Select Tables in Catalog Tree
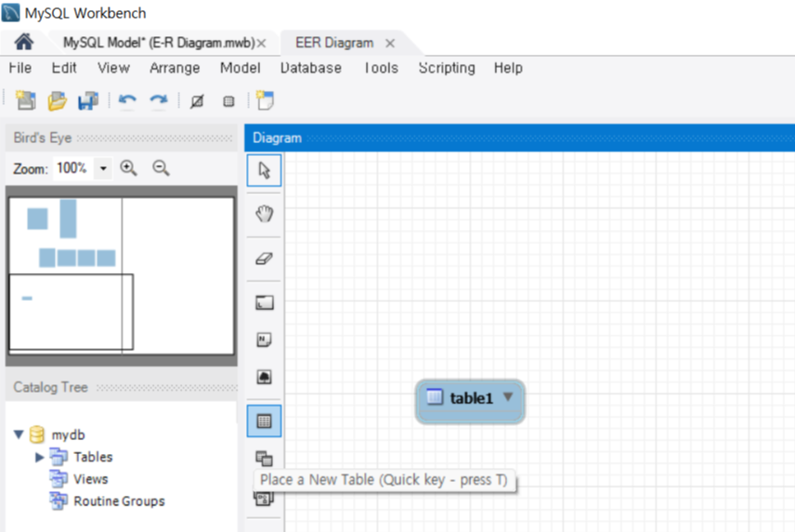The height and width of the screenshot is (532, 795). [x=93, y=457]
